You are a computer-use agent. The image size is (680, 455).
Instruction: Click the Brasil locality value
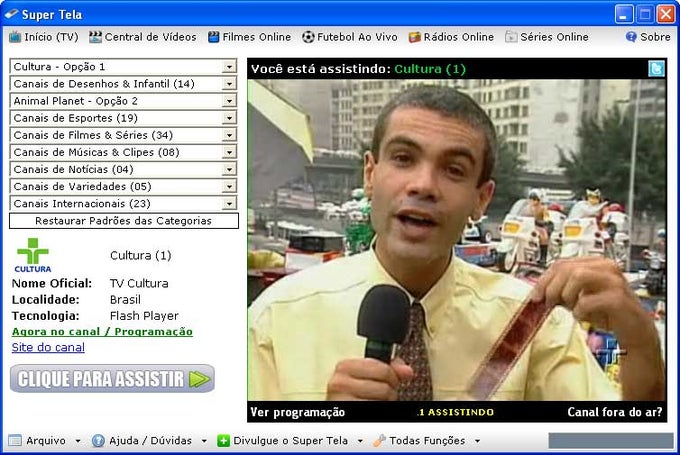(125, 300)
